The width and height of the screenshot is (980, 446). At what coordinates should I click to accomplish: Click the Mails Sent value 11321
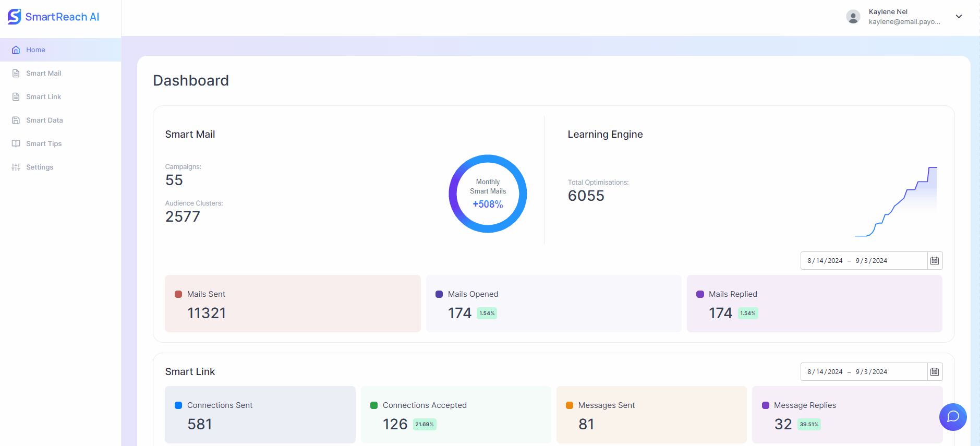point(207,313)
